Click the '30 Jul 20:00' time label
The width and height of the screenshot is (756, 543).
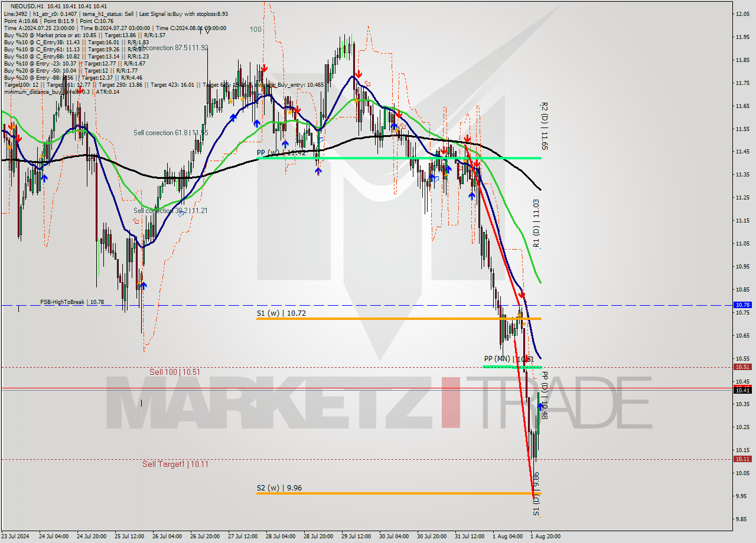(431, 537)
